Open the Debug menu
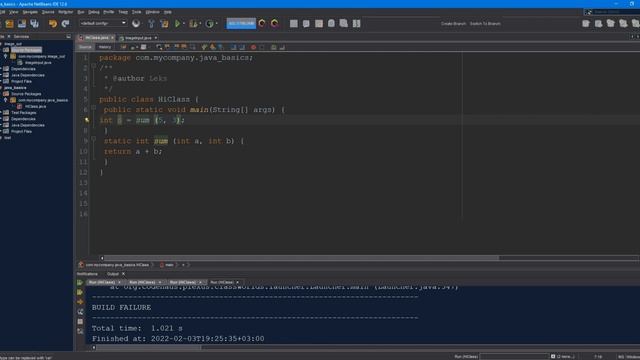The image size is (640, 360). 94,12
